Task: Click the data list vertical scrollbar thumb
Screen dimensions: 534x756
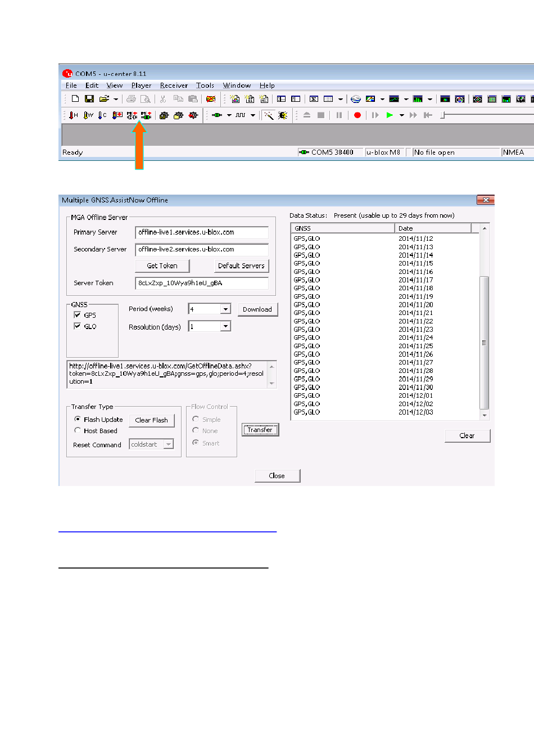Action: tap(485, 343)
